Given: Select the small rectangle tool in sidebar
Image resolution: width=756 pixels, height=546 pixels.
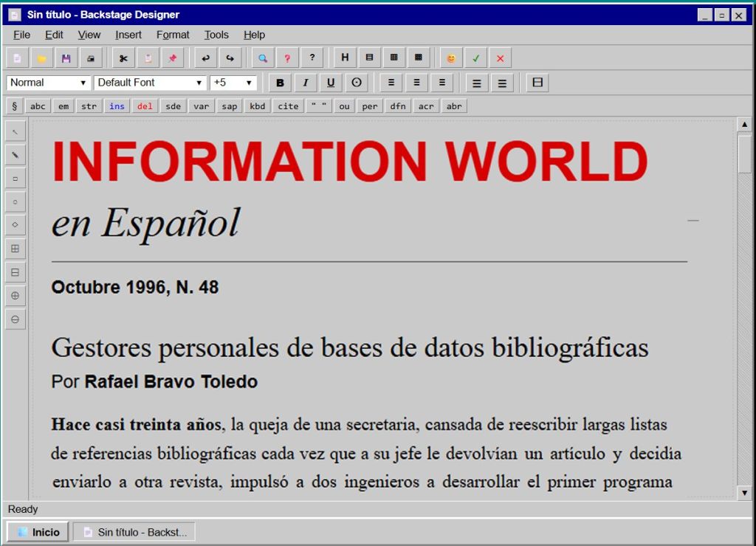Looking at the screenshot, I should coord(16,179).
